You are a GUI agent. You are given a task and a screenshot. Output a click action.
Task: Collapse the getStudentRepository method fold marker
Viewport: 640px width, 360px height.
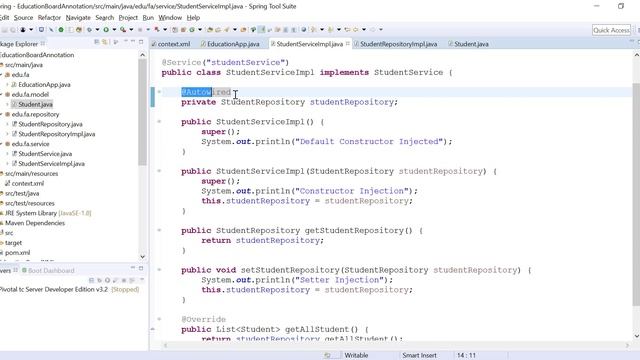click(159, 230)
